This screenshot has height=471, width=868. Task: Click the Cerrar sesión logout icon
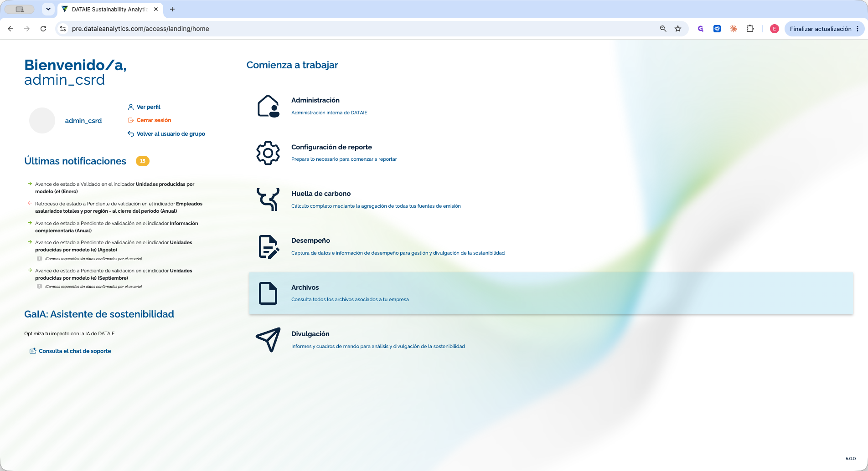[x=131, y=120]
